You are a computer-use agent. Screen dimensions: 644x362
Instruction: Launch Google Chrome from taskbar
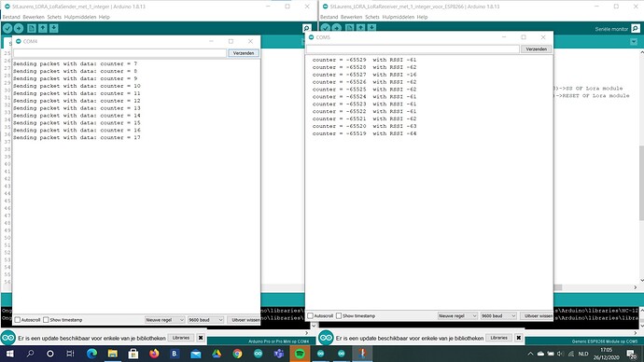pos(237,354)
